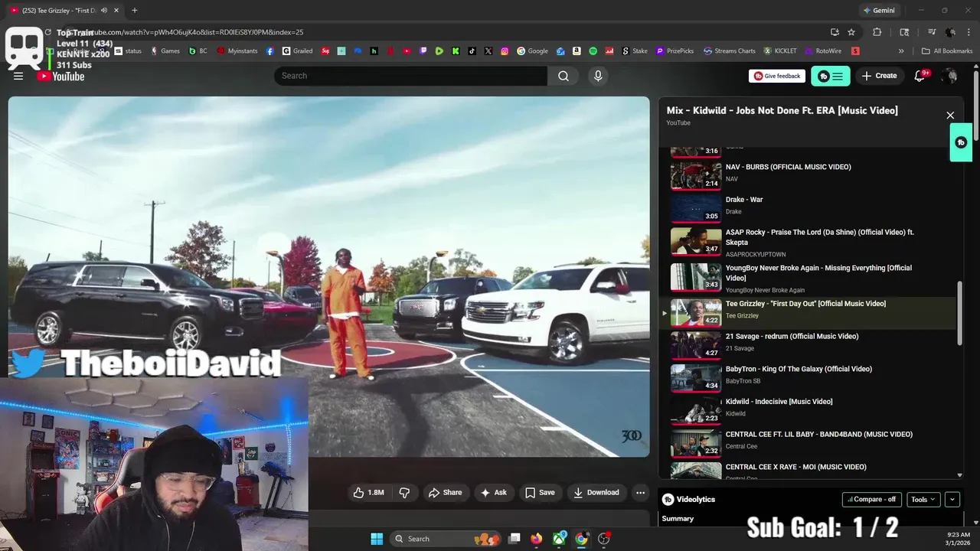Open Task View on the taskbar
Viewport: 980px width, 551px height.
[x=514, y=539]
